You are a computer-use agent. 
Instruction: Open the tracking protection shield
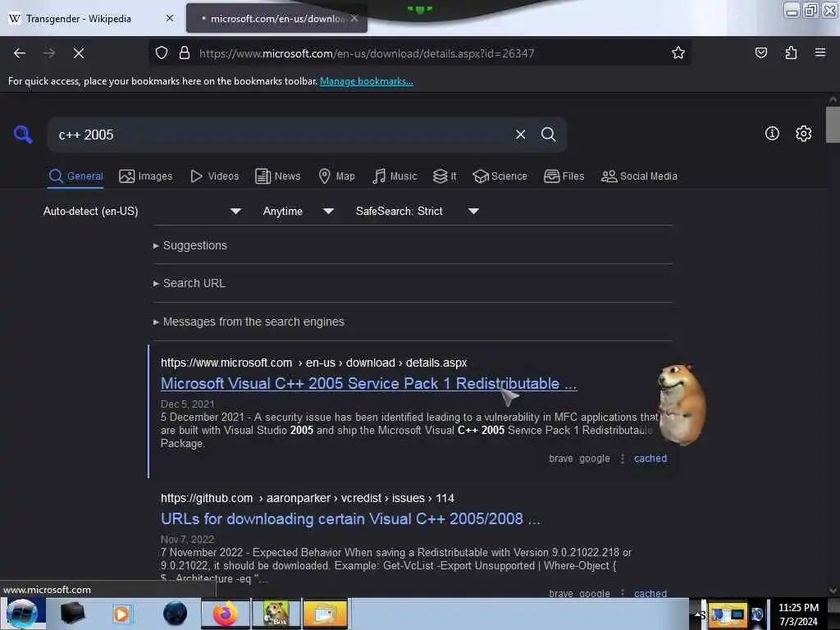[x=162, y=53]
